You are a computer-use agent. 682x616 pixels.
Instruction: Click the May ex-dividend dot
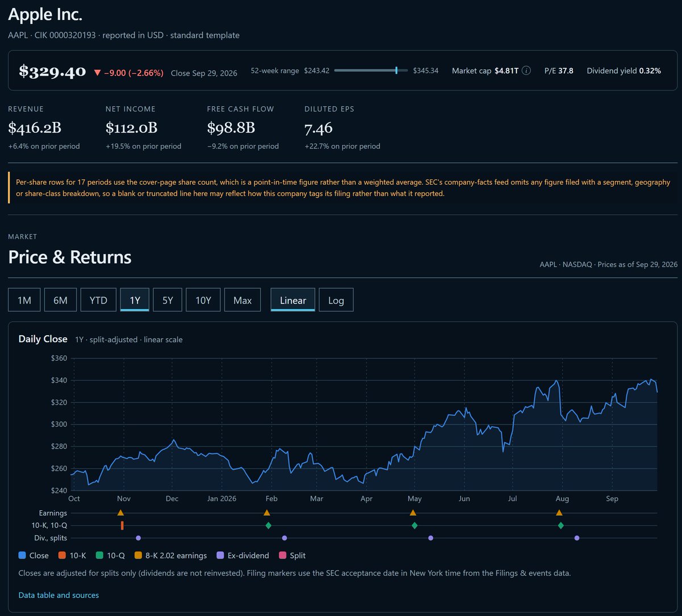point(431,538)
